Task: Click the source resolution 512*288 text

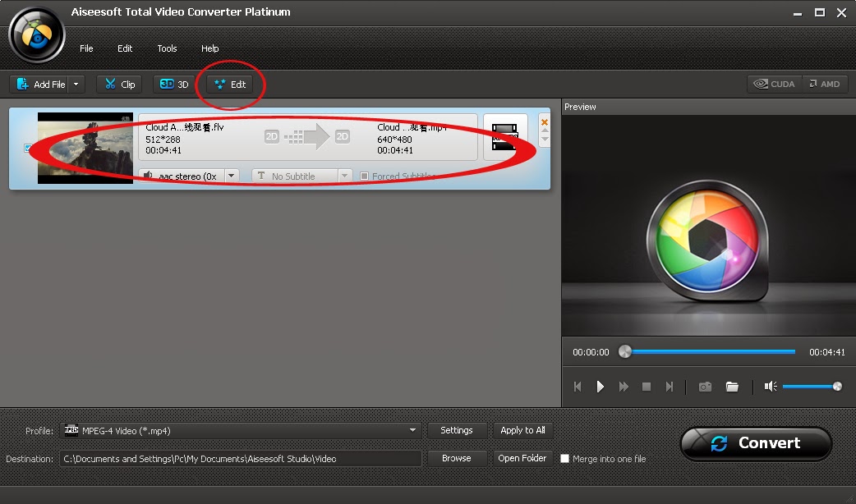Action: point(163,139)
